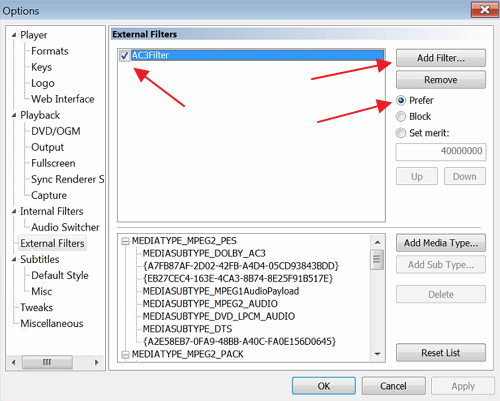Screen dimensions: 500x401
Task: Open the Audio Switcher options page
Action: pos(65,227)
